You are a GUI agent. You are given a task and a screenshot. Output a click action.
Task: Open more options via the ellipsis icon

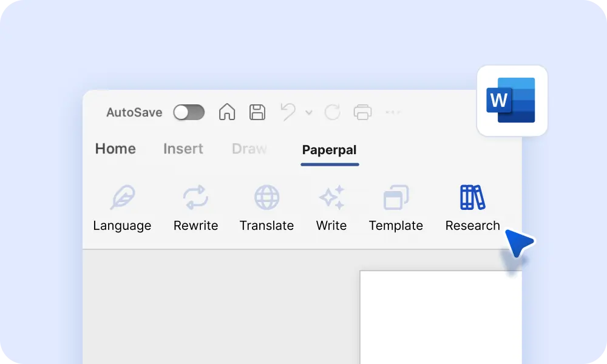(x=393, y=112)
